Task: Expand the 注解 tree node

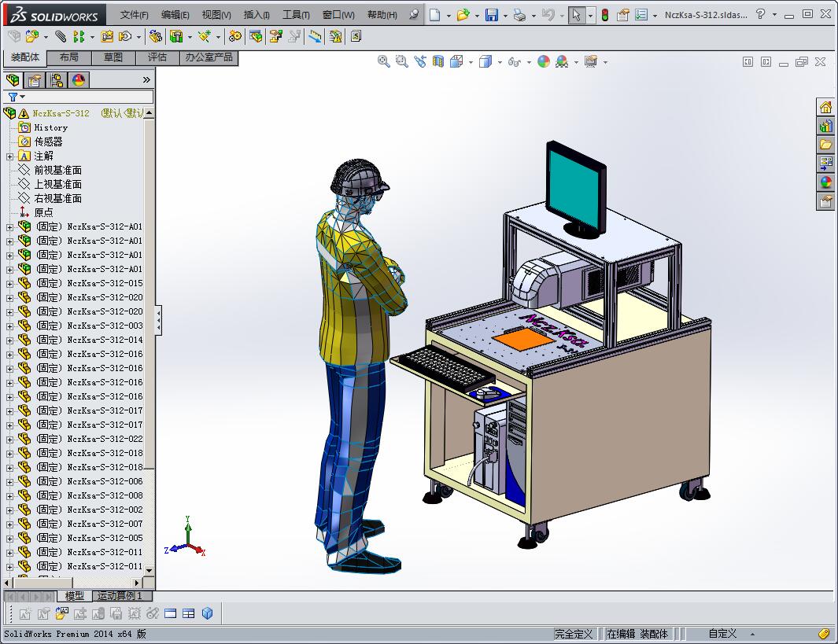Action: click(x=9, y=156)
